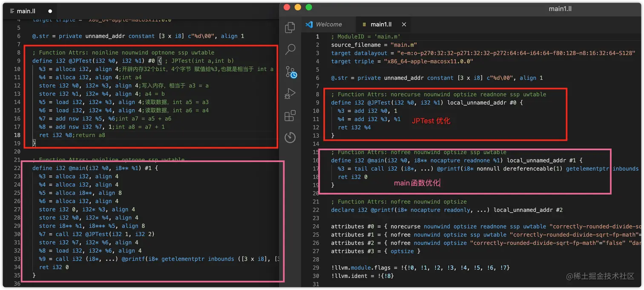Click target datalayout line in main1.ll
This screenshot has height=290, width=644.
pyautogui.click(x=483, y=53)
